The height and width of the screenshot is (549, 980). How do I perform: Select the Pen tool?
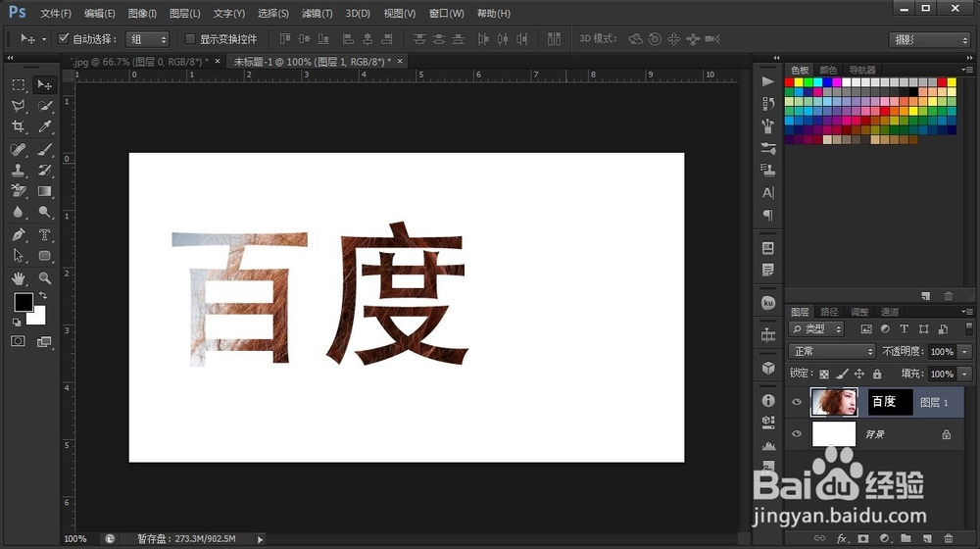click(18, 234)
